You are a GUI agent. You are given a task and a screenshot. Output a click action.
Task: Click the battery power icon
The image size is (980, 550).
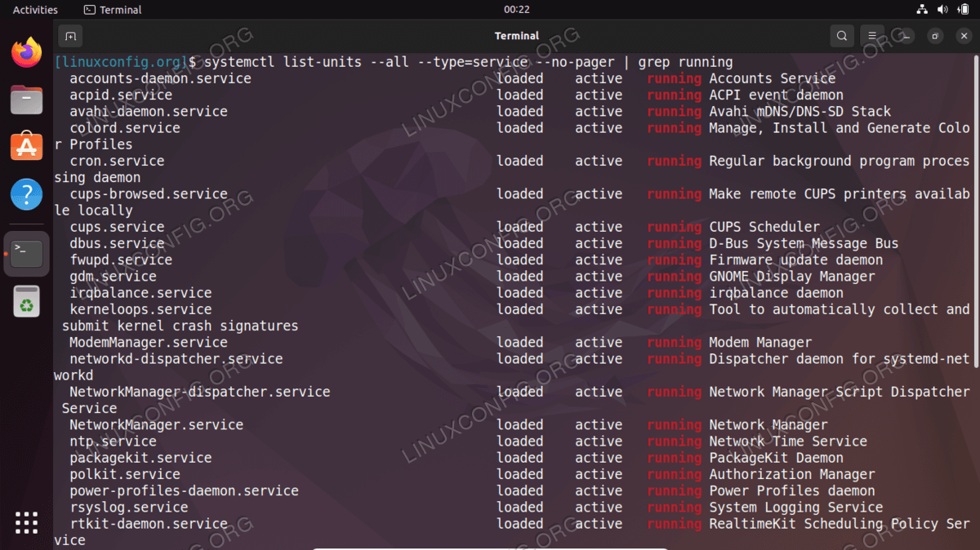[x=963, y=10]
